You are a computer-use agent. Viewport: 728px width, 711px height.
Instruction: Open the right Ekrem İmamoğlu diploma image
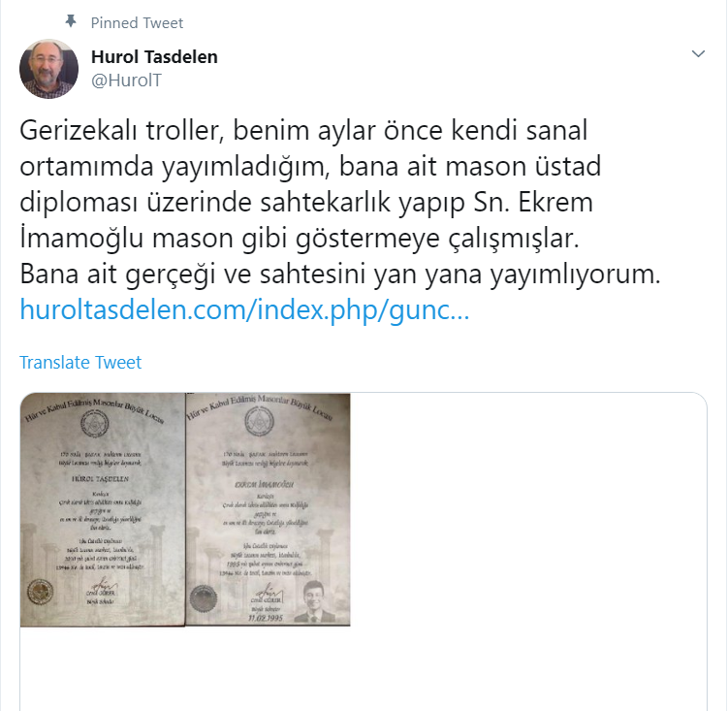[x=268, y=510]
